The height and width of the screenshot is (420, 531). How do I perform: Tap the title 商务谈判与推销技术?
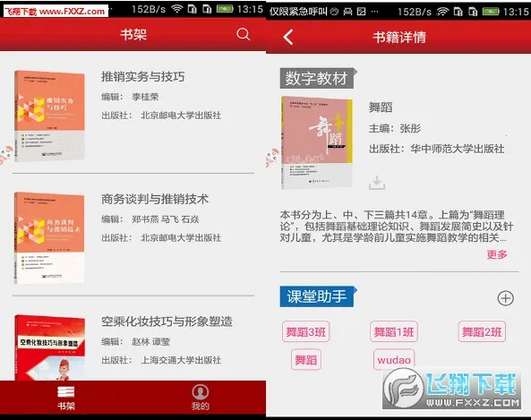point(155,199)
